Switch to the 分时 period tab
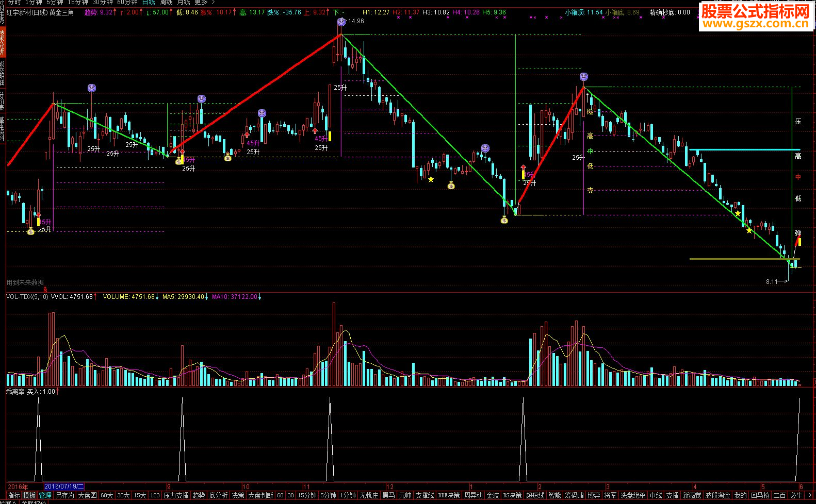The height and width of the screenshot is (504, 816). click(x=15, y=3)
